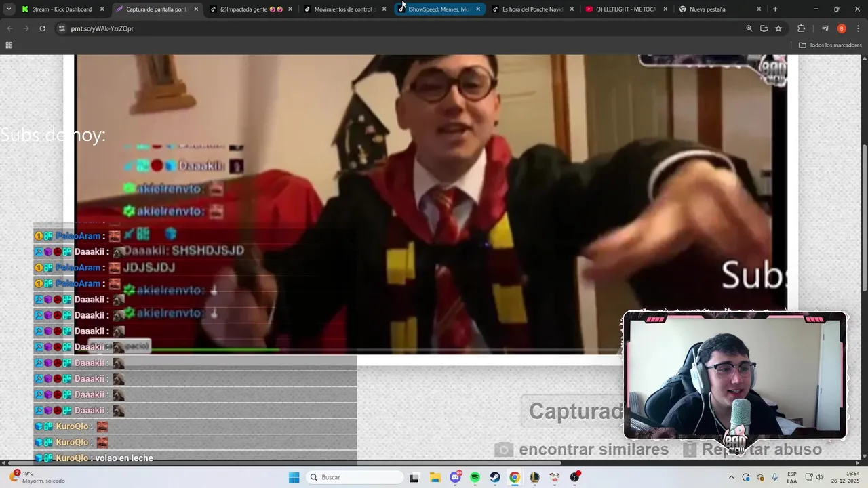Click chat message 'volao en leche'
Viewport: 868px width, 488px height.
tap(124, 458)
